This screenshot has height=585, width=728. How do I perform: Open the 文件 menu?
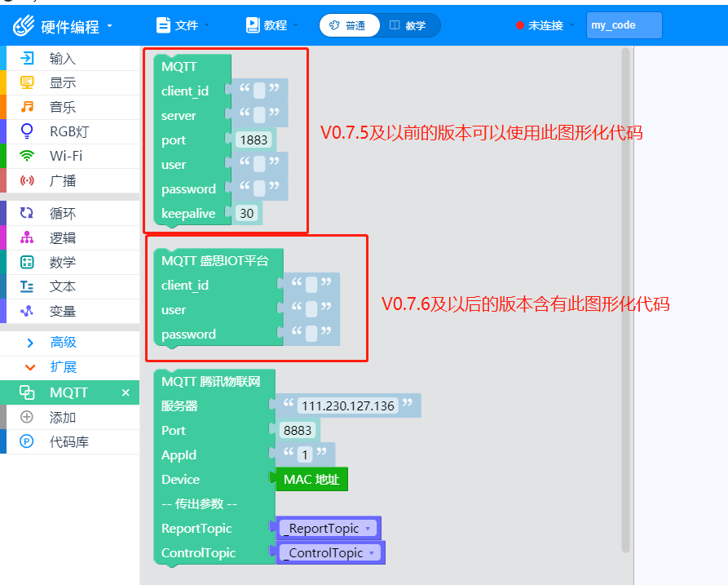tap(183, 25)
